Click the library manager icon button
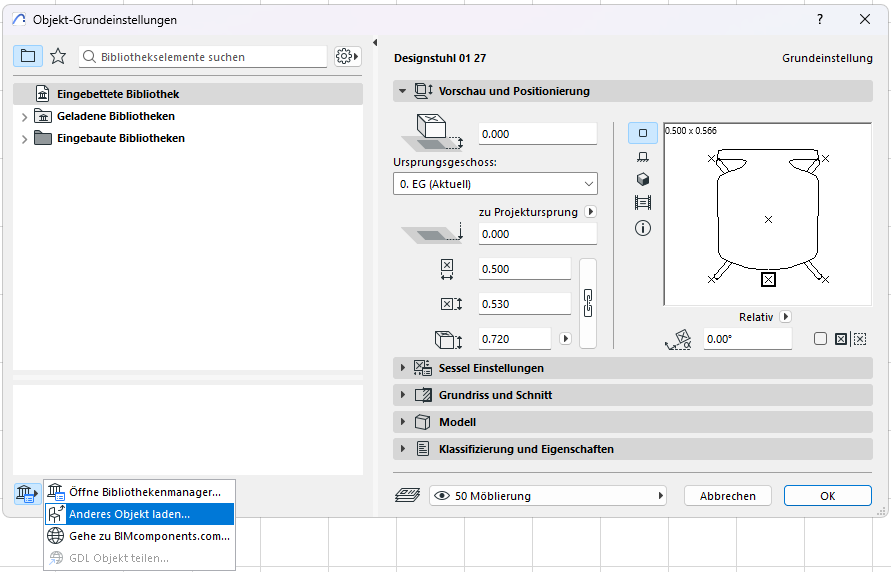 [x=27, y=492]
